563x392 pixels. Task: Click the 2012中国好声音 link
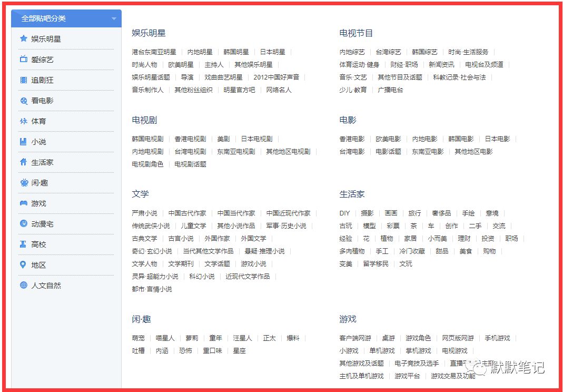[276, 77]
